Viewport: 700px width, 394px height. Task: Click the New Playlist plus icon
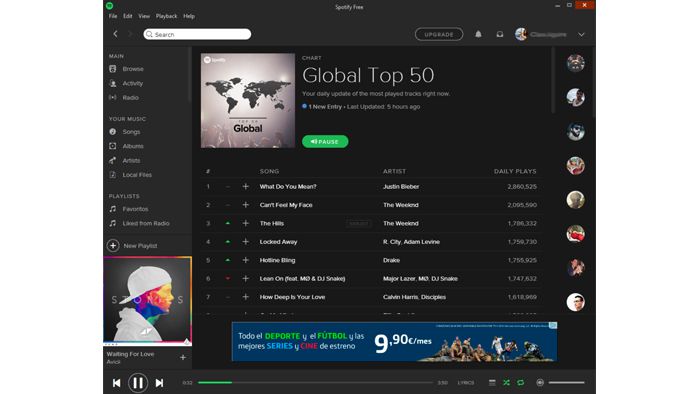113,245
